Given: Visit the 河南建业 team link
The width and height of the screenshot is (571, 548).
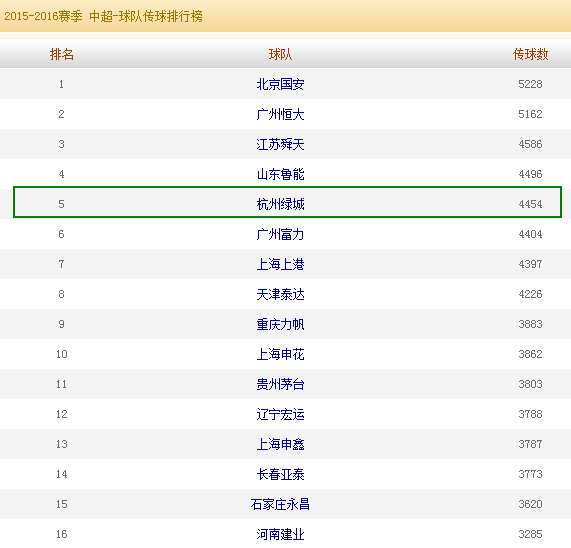Looking at the screenshot, I should coord(280,534).
